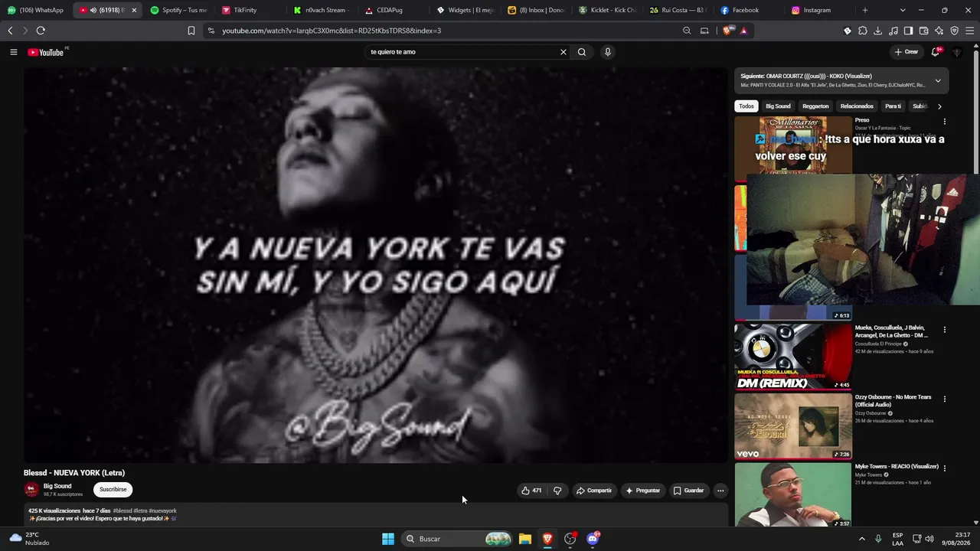Open the browser extensions puzzle icon

pyautogui.click(x=863, y=31)
